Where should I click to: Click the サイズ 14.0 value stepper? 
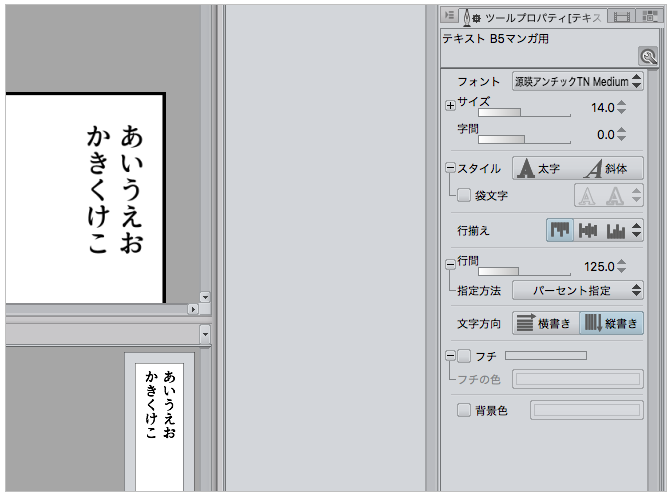[622, 107]
